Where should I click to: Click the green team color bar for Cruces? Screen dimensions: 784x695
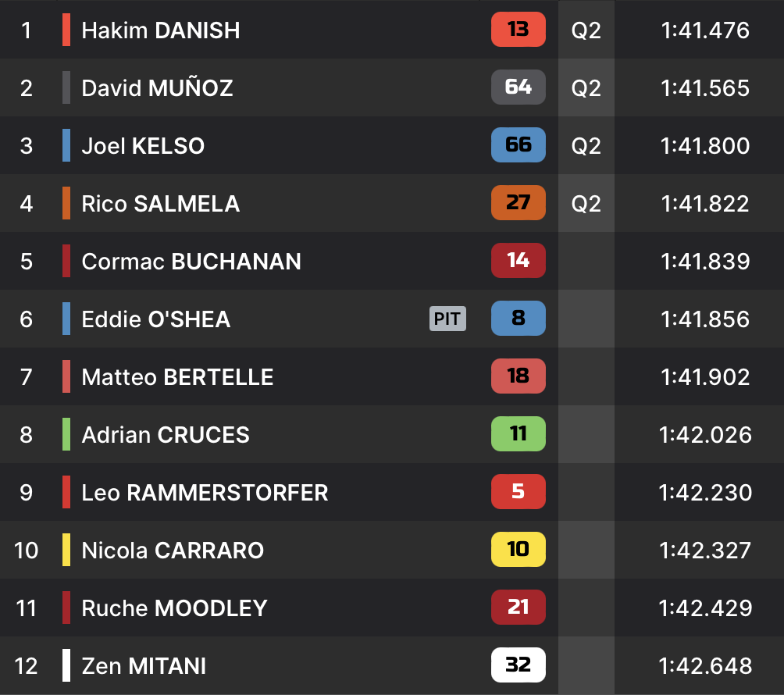66,434
